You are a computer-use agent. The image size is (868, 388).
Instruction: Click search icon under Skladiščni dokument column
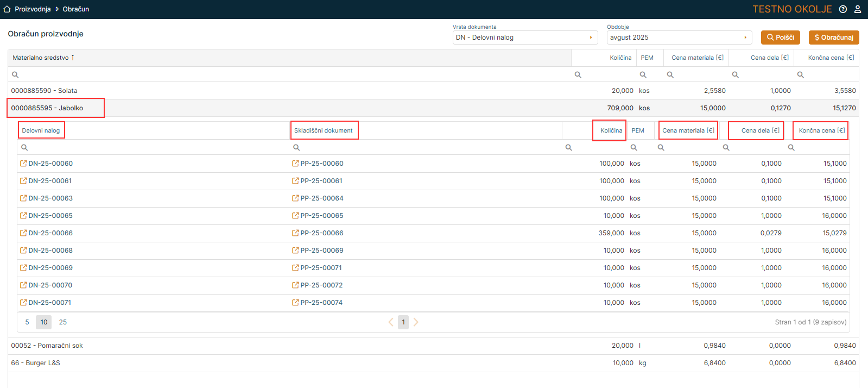(296, 148)
